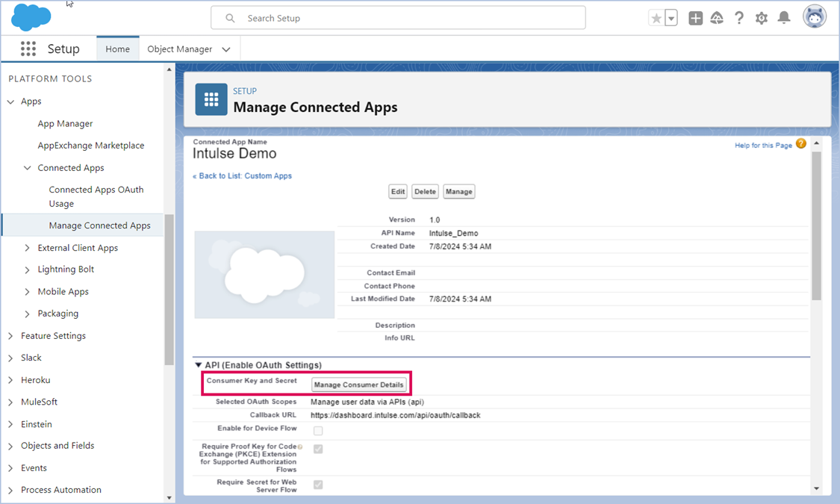Open AppExchange Marketplace in the sidebar
The width and height of the screenshot is (840, 504).
pyautogui.click(x=90, y=146)
